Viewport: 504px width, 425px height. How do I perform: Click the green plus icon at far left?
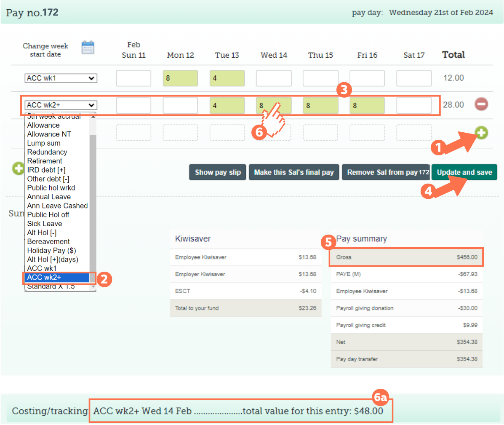[18, 169]
